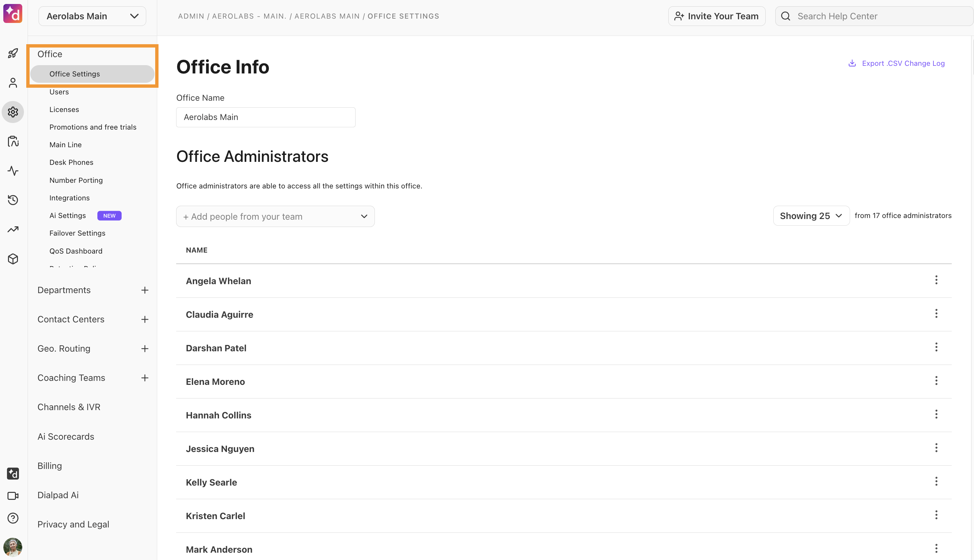Viewport: 974px width, 560px height.
Task: Open more options for Angela Whelan
Action: [x=936, y=280]
